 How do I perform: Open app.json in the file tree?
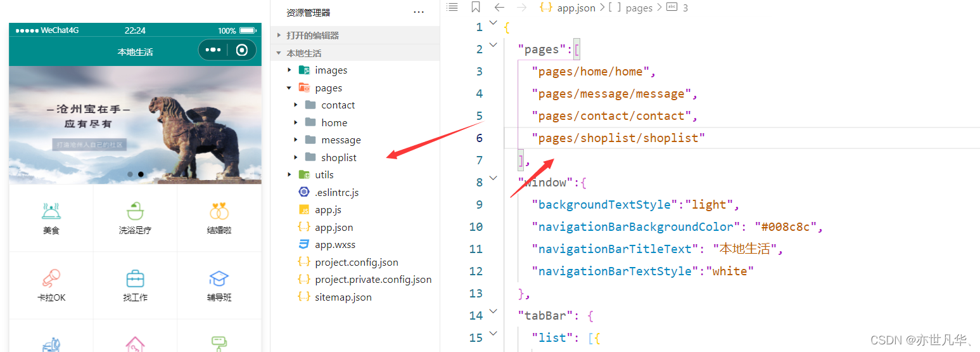(334, 227)
